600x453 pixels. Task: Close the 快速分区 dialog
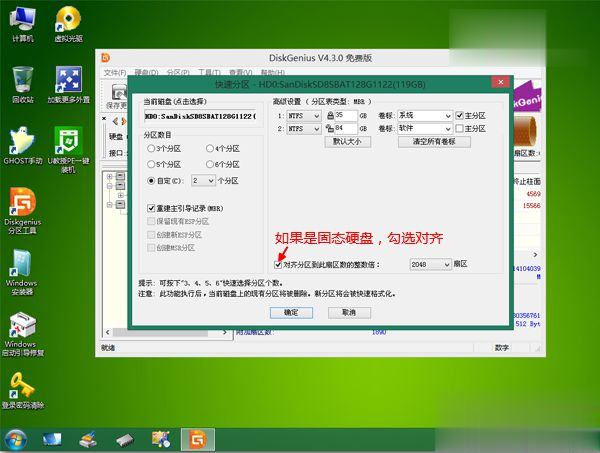pyautogui.click(x=501, y=82)
